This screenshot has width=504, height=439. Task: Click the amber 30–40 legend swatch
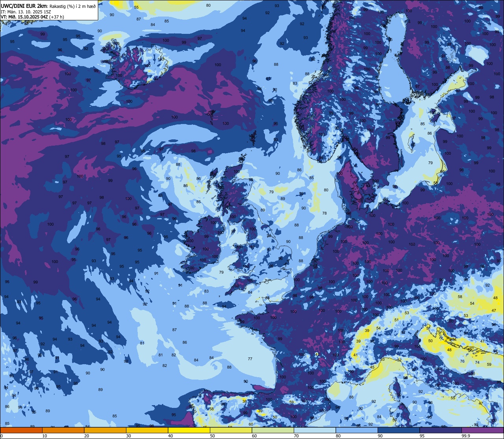click(147, 430)
